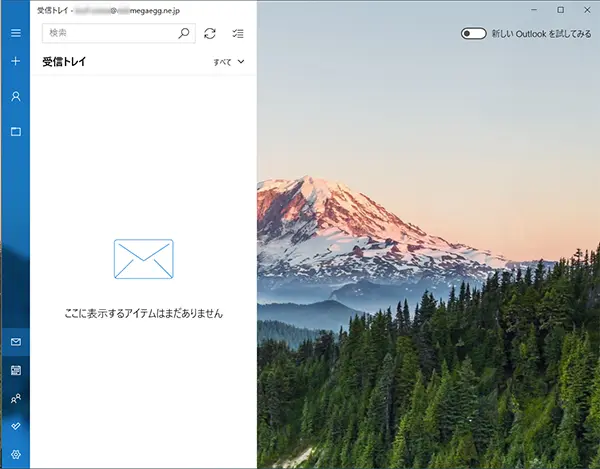Open the accounts person icon
This screenshot has height=469, width=600.
[x=16, y=96]
